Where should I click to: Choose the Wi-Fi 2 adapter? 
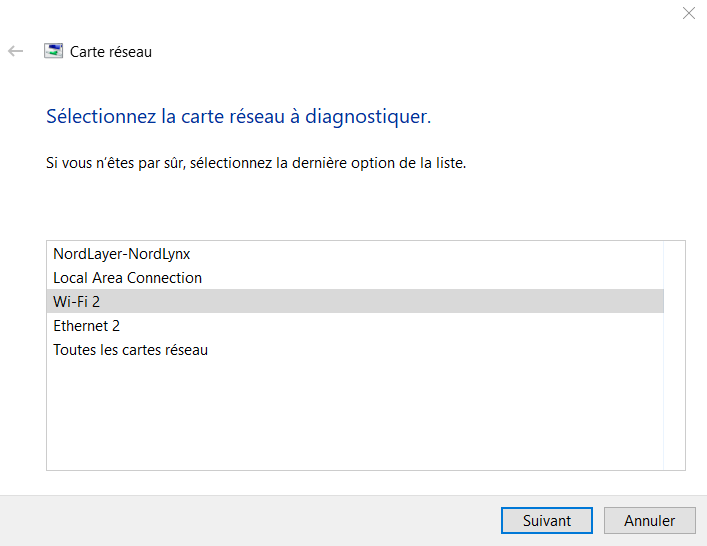click(77, 302)
